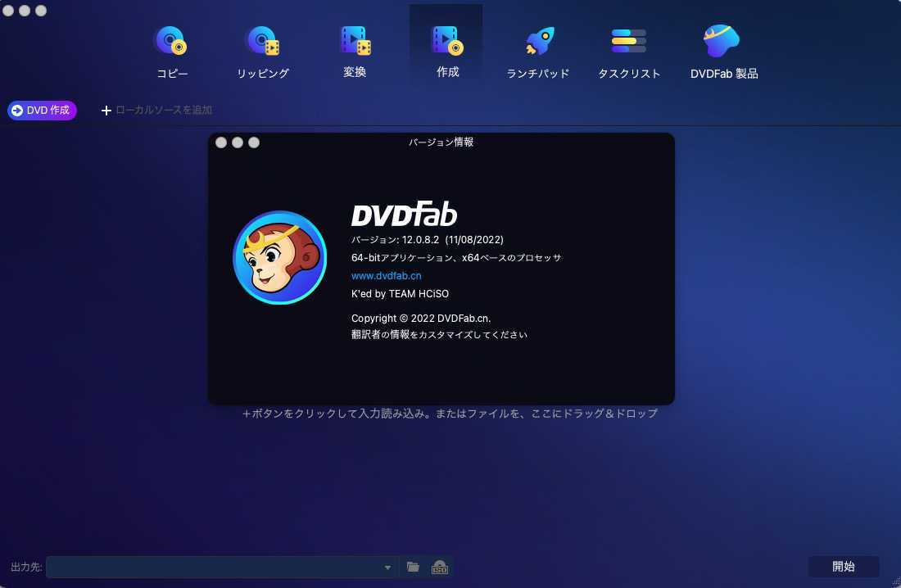Expand the 出力先 output dropdown arrow
The width and height of the screenshot is (901, 588).
388,568
